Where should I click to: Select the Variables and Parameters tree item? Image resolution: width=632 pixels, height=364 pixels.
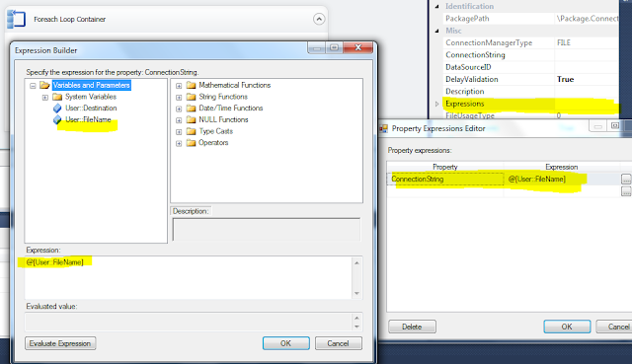coord(92,85)
